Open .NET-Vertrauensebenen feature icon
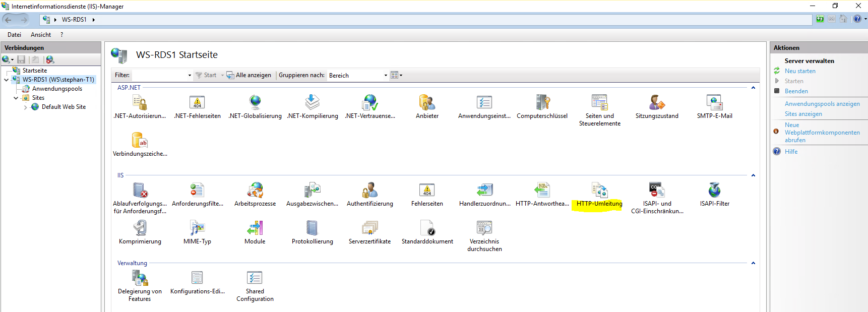The image size is (868, 312). click(370, 107)
